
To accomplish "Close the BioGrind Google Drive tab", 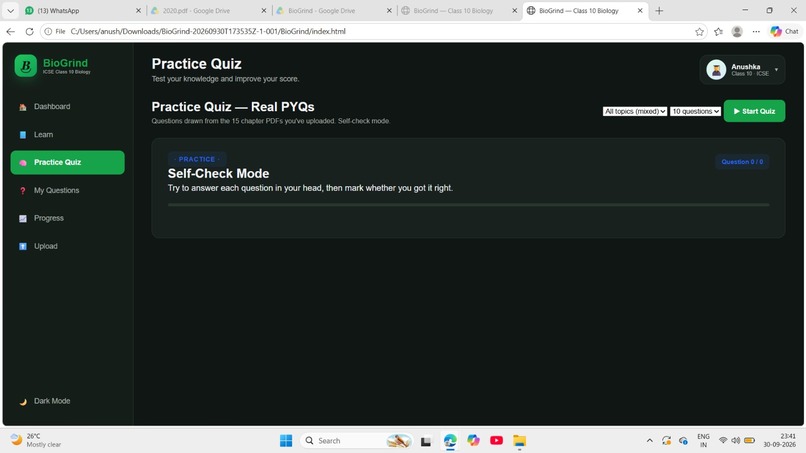I will click(389, 10).
